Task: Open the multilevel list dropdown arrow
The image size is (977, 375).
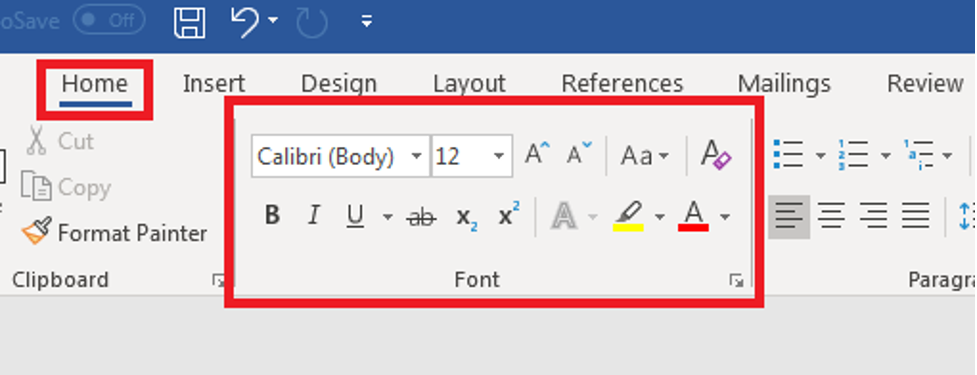Action: (947, 155)
